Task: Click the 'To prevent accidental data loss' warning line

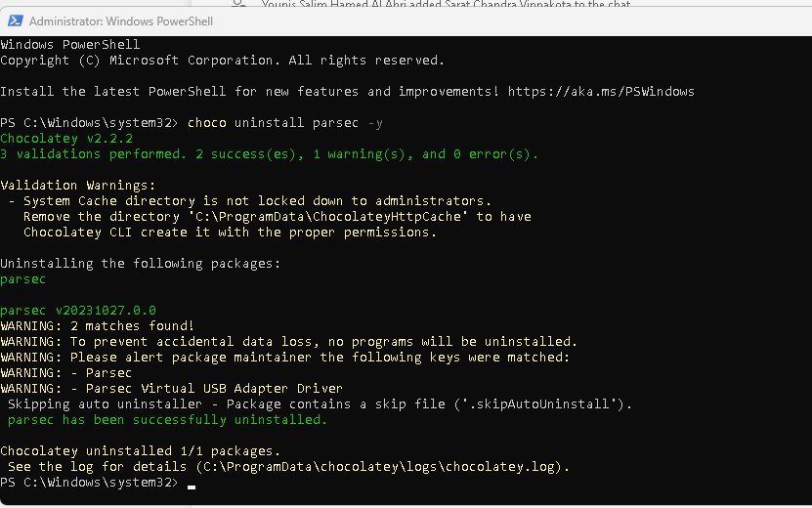Action: click(x=288, y=342)
